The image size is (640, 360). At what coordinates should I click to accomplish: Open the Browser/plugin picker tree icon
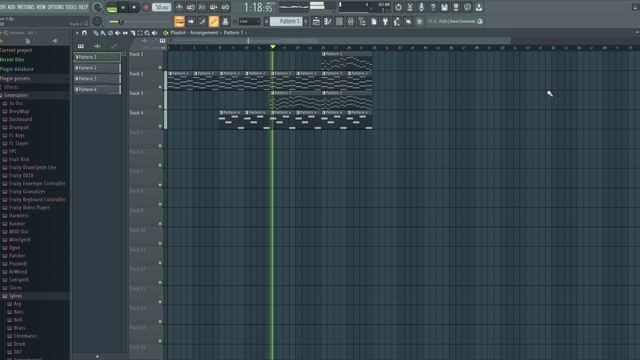[362, 21]
